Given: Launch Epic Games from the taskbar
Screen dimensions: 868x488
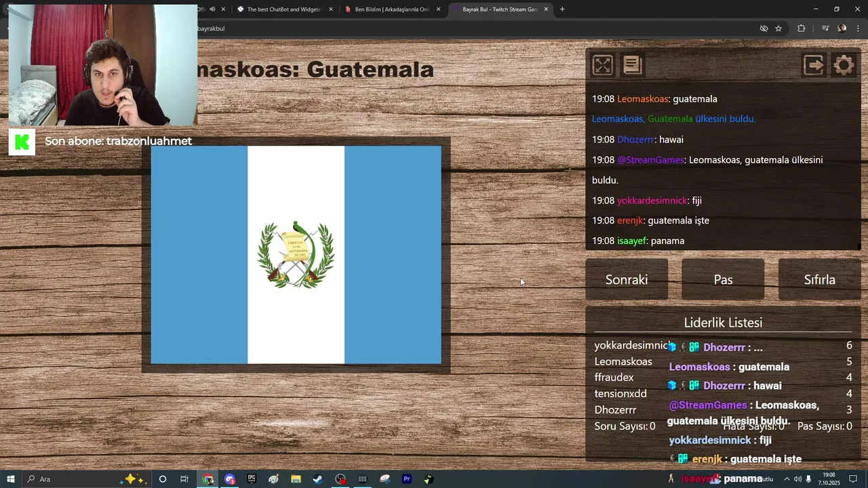Looking at the screenshot, I should pyautogui.click(x=252, y=479).
